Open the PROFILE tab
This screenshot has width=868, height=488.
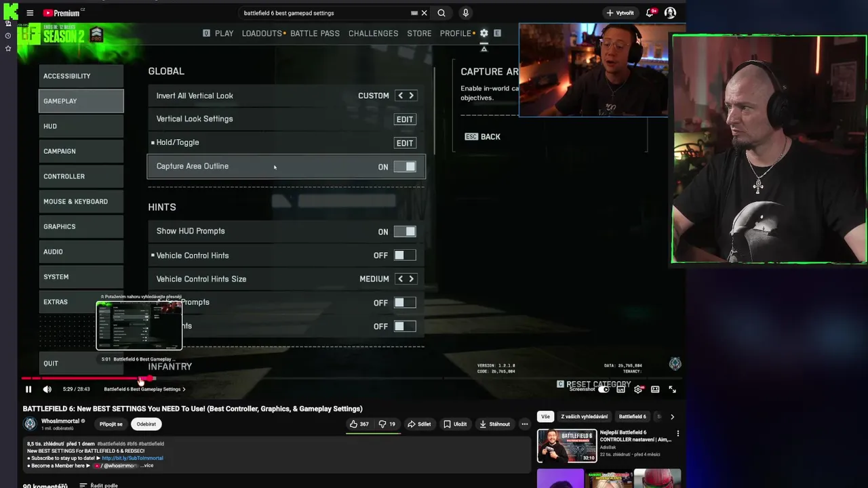[455, 33]
